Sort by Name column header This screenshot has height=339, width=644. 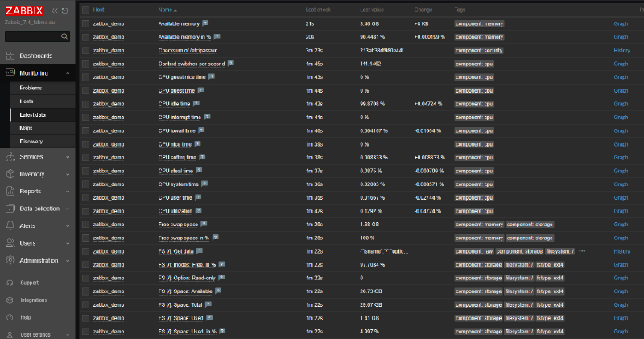(x=165, y=10)
